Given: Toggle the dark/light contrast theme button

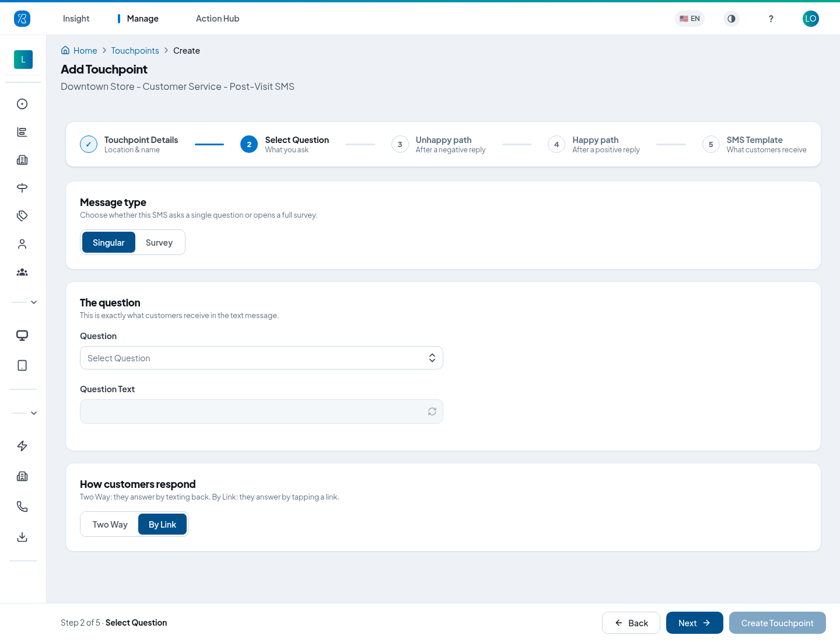Looking at the screenshot, I should tap(731, 19).
